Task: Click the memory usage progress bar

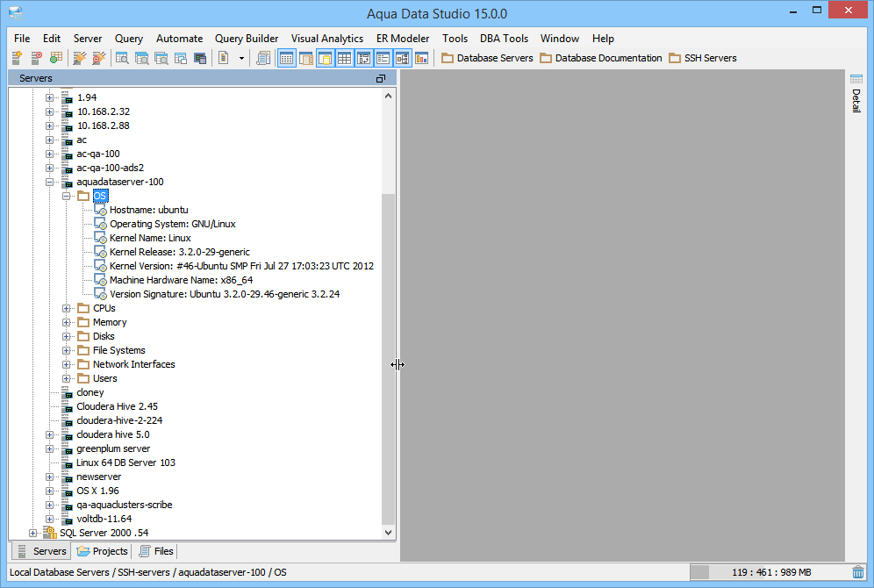Action: tap(770, 572)
